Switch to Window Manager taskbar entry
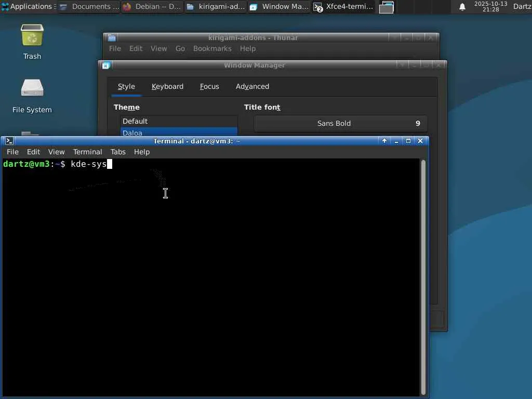The image size is (532, 399). tap(279, 6)
